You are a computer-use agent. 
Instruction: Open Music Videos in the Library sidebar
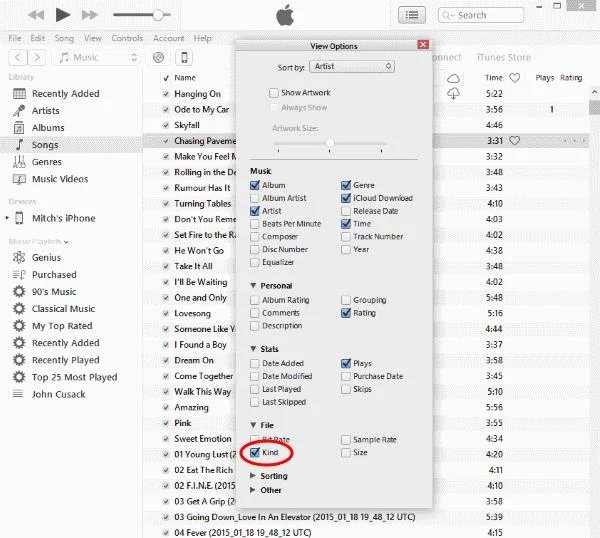(x=60, y=179)
